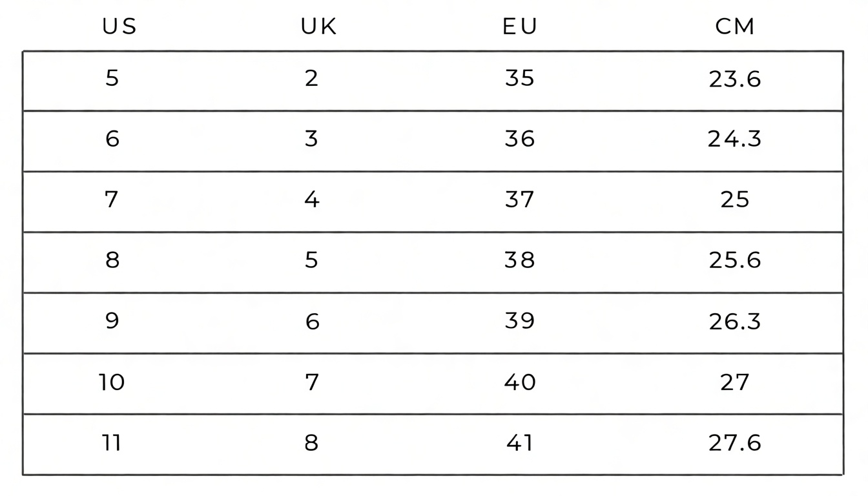
Task: Click the UK column header
Action: (x=319, y=26)
